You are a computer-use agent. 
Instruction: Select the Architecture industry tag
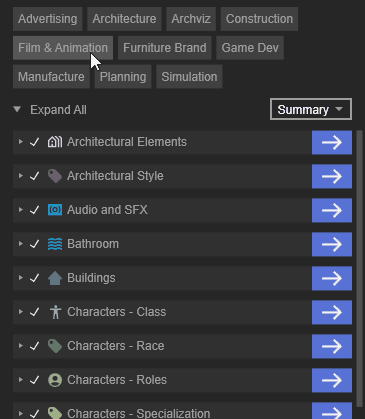124,19
